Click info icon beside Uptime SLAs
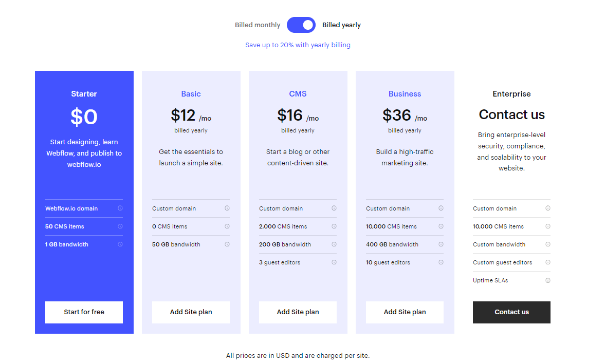Screen dimensions: 605x364 tap(548, 280)
